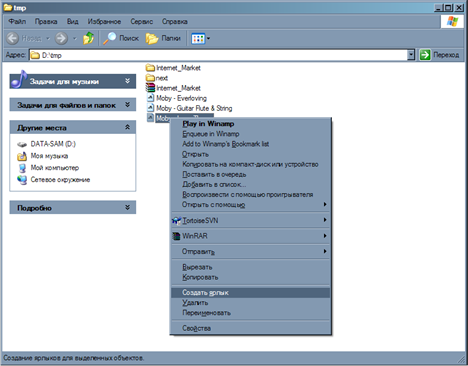Open the address bar dropdown arrow
Viewport: 468px width, 366px height.
coord(411,55)
